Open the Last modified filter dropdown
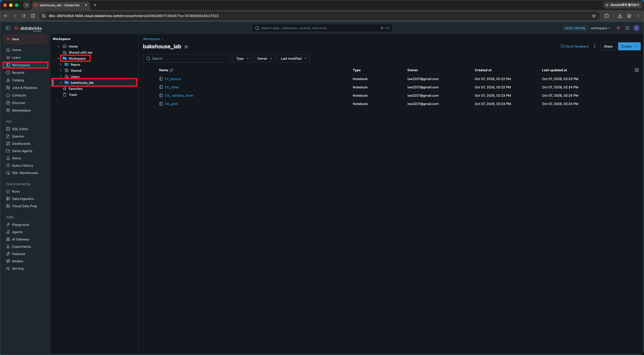 coord(293,58)
